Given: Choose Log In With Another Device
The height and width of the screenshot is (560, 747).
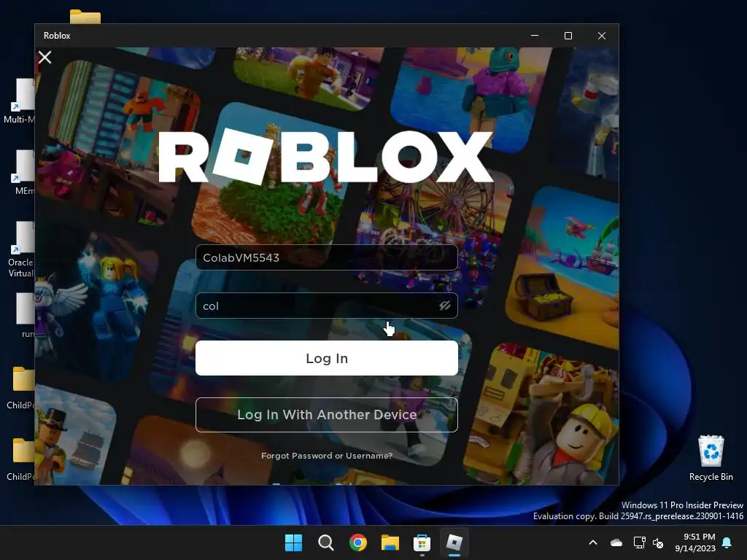Looking at the screenshot, I should point(326,415).
